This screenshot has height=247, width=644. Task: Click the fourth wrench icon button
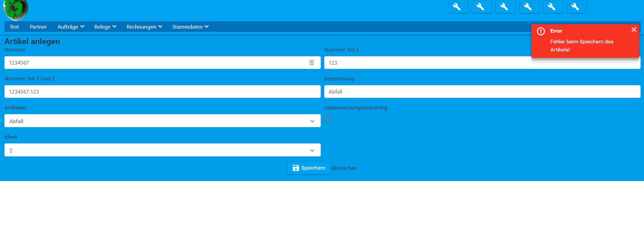[x=529, y=7]
